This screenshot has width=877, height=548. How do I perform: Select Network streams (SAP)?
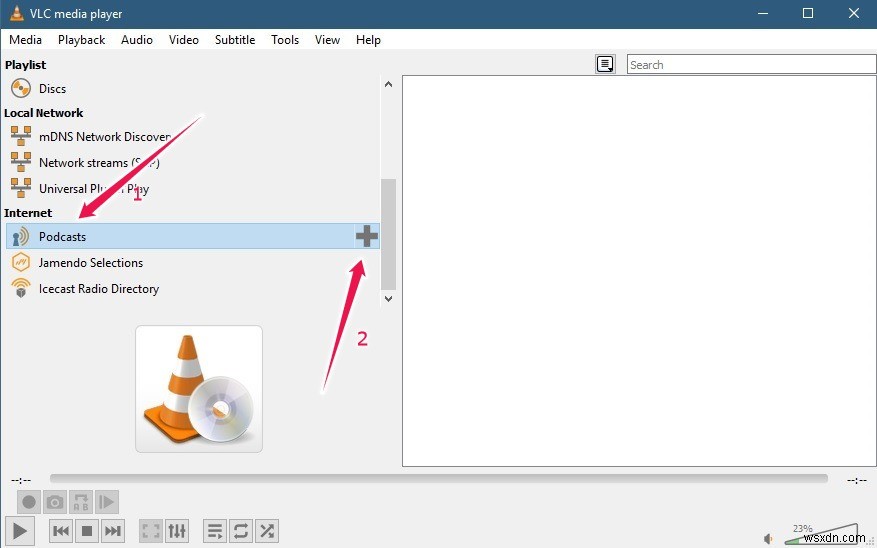pyautogui.click(x=99, y=163)
